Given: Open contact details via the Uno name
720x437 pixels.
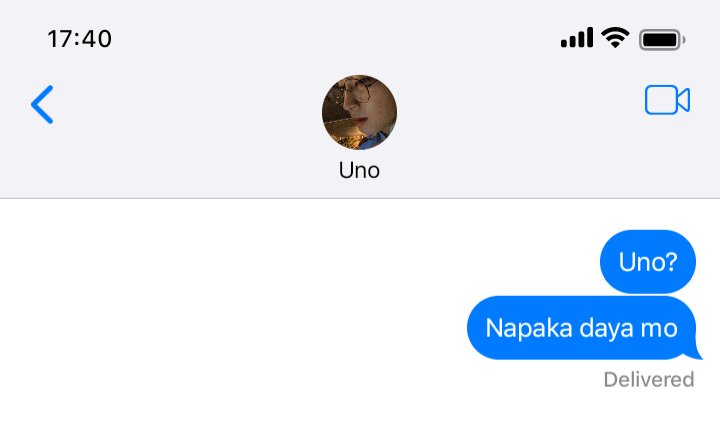Looking at the screenshot, I should point(359,170).
